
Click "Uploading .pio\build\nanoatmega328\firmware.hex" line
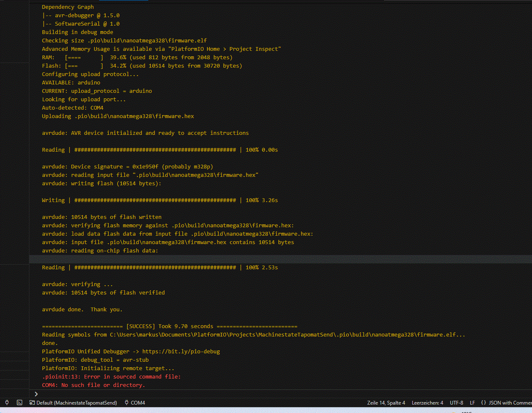click(x=118, y=116)
